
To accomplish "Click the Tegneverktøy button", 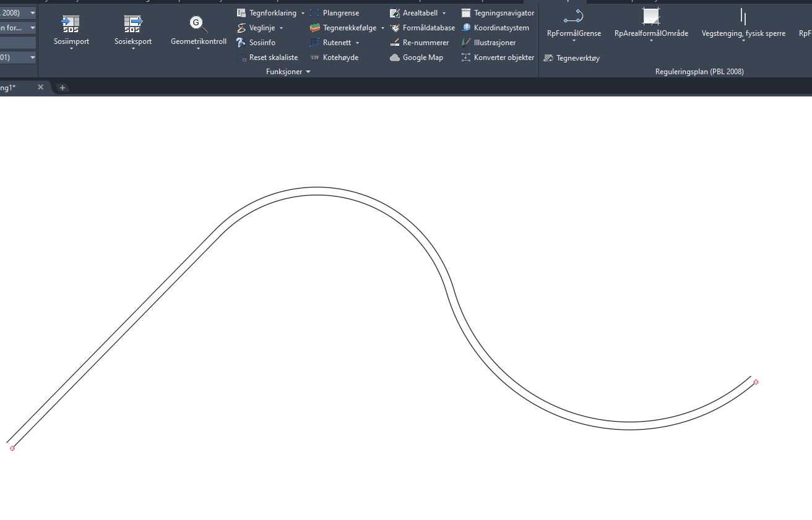I will (571, 58).
